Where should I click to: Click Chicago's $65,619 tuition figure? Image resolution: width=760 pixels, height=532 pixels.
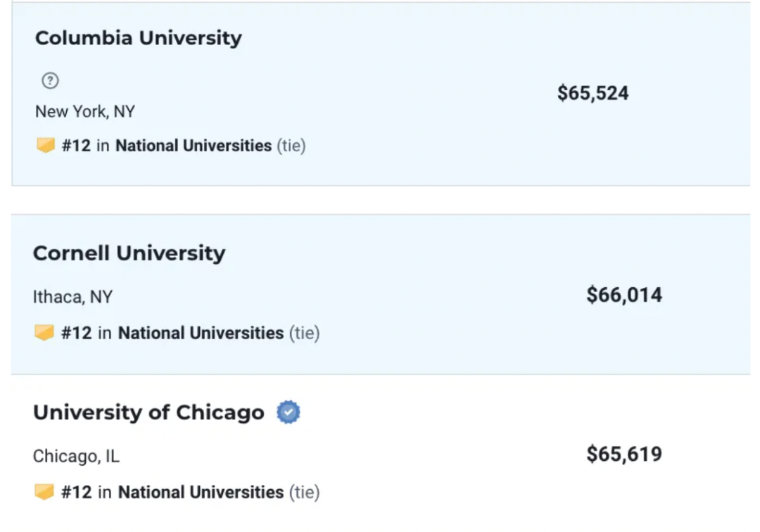624,454
